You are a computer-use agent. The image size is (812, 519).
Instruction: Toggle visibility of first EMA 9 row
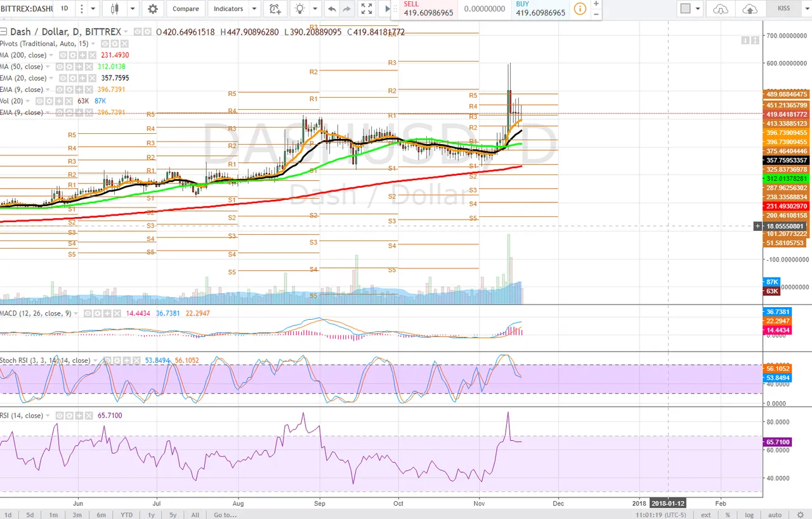coord(60,89)
